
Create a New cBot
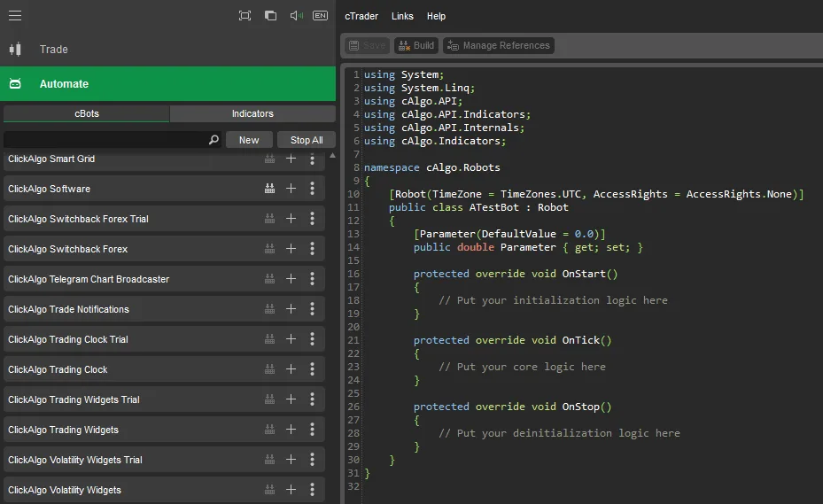click(x=249, y=140)
